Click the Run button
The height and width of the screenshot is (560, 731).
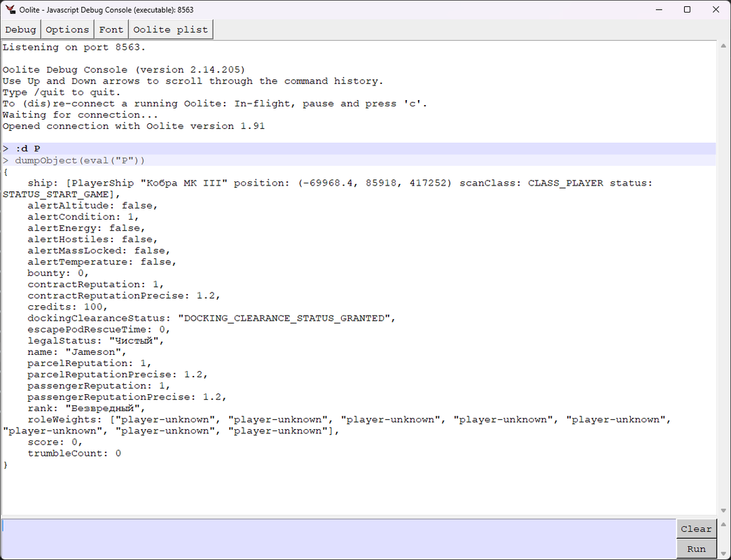pos(696,549)
